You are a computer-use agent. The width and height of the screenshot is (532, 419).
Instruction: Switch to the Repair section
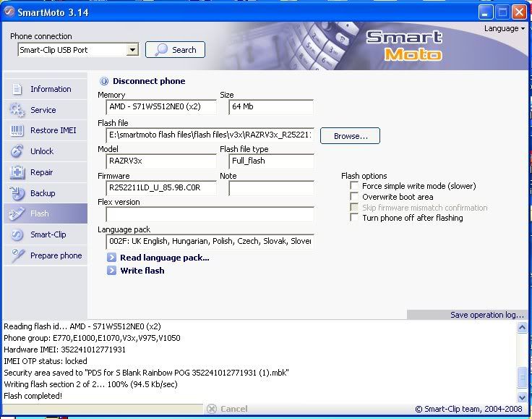pos(46,172)
